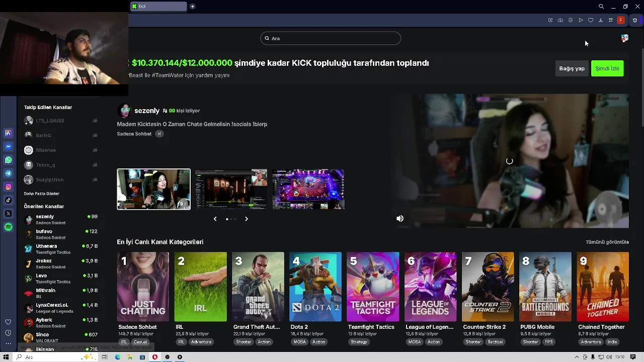Open Windows Start menu
The image size is (644, 362).
(x=7, y=357)
